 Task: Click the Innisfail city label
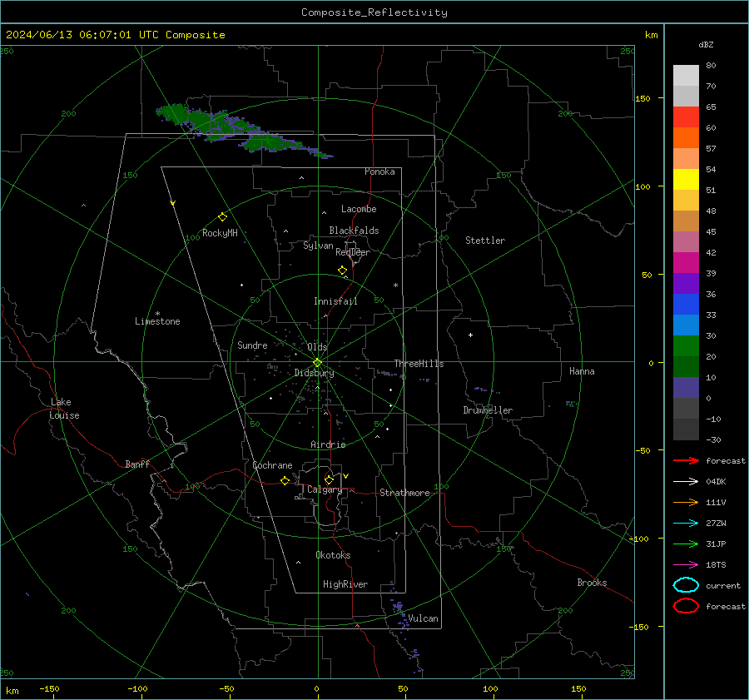tap(335, 301)
